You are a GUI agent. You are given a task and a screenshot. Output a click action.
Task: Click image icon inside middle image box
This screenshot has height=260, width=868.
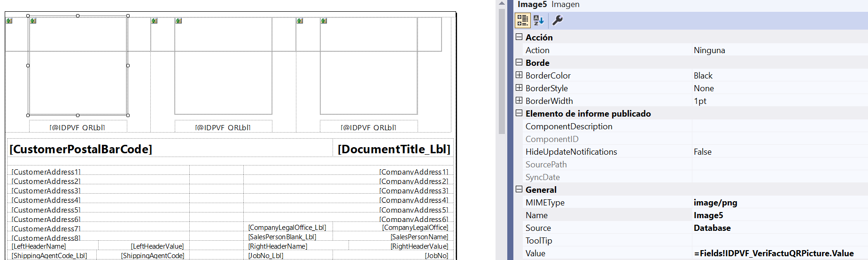click(178, 21)
